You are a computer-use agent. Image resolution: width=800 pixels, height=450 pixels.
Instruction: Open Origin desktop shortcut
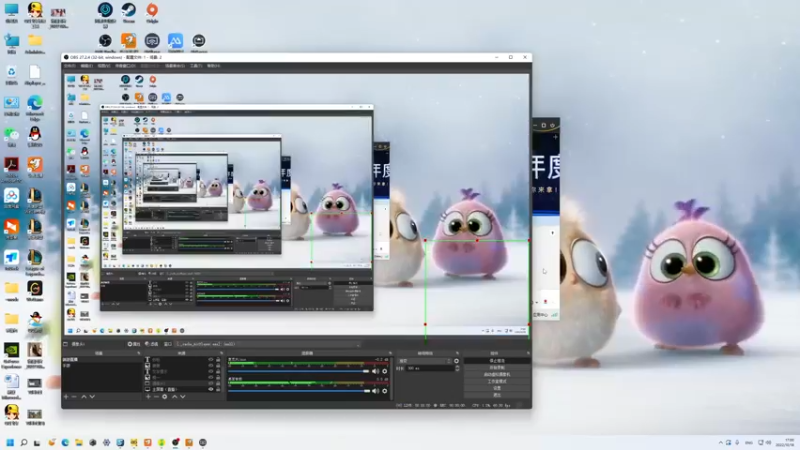click(x=152, y=13)
